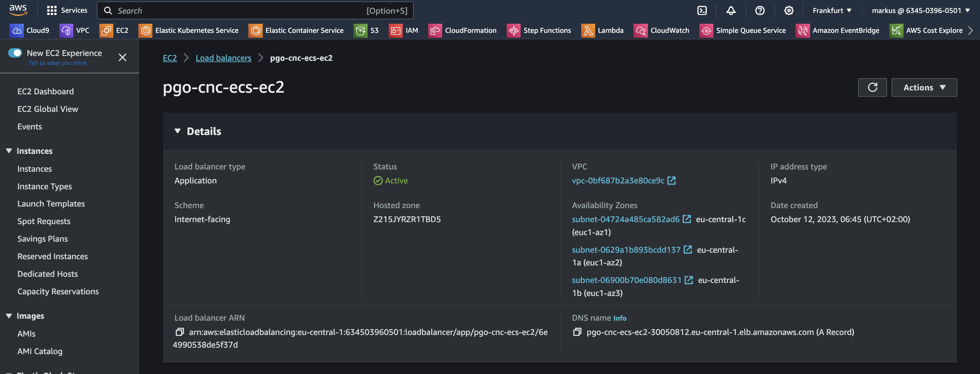Open Cloud9 shortcut in favorites bar
Image resolution: width=980 pixels, height=374 pixels.
(30, 30)
